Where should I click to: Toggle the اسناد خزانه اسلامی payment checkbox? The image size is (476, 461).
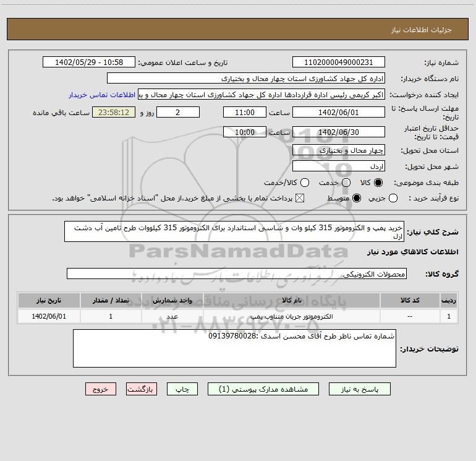(300, 198)
